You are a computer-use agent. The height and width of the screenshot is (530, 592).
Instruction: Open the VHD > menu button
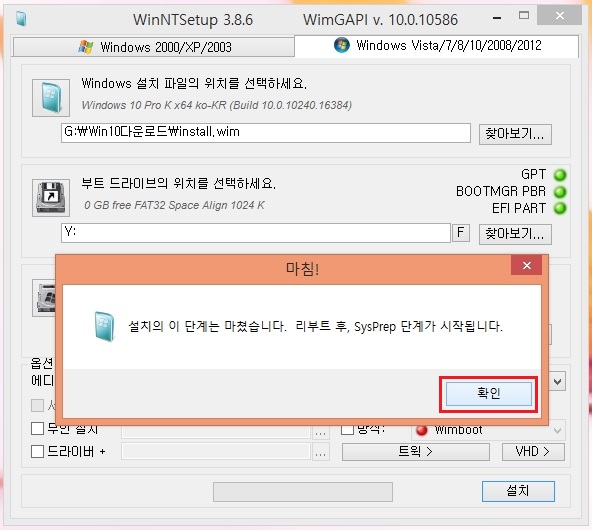click(533, 452)
